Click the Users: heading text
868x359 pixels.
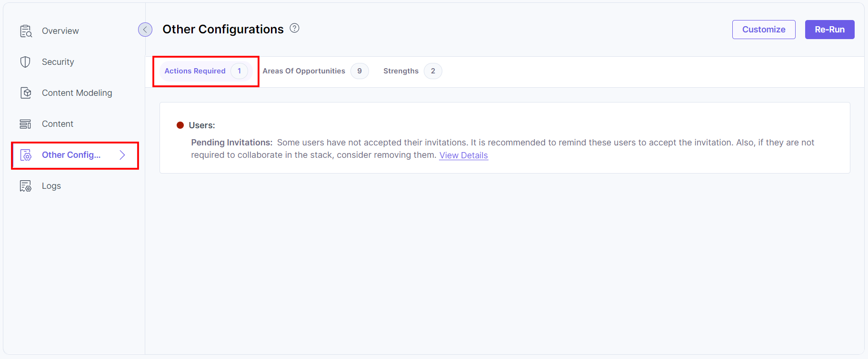(x=202, y=125)
